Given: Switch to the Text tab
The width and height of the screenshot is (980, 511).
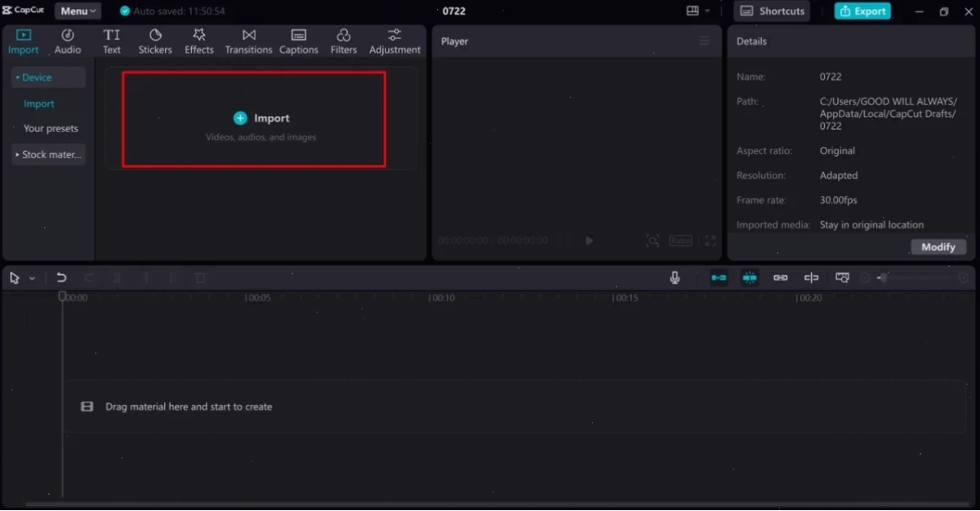Looking at the screenshot, I should coord(112,42).
